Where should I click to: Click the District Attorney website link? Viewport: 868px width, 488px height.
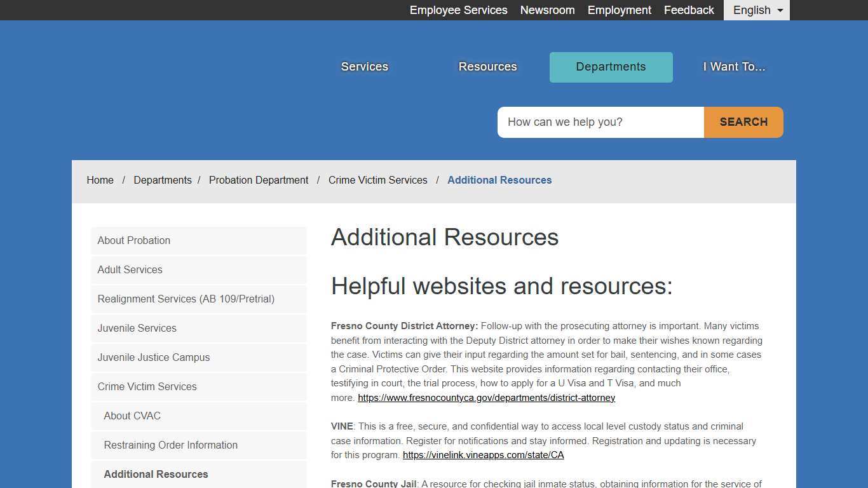pos(486,398)
